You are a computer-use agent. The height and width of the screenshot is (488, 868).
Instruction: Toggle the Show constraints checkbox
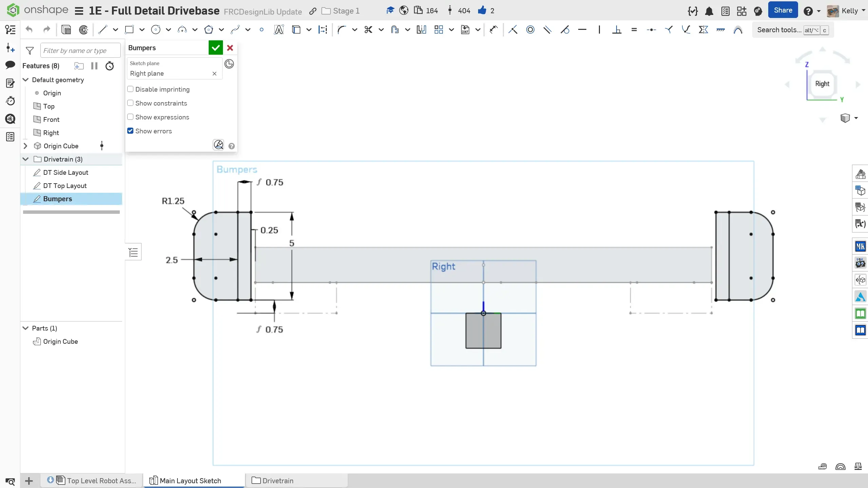coord(130,103)
